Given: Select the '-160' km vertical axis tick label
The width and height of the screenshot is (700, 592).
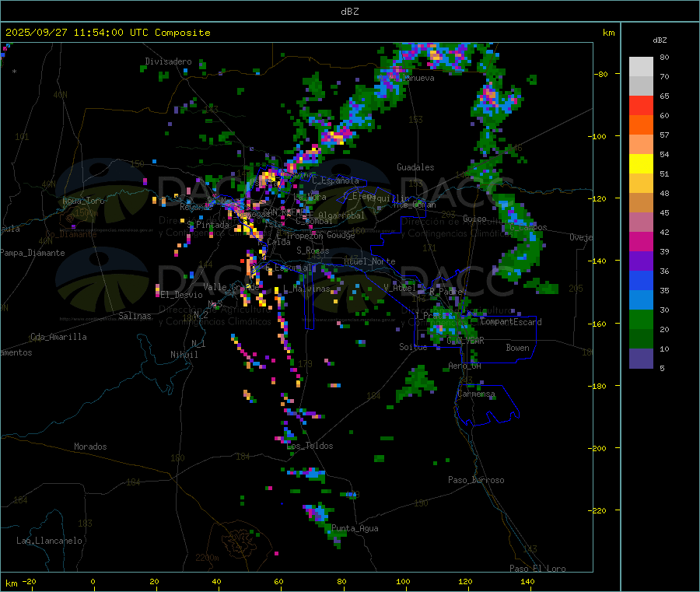Looking at the screenshot, I should [599, 324].
